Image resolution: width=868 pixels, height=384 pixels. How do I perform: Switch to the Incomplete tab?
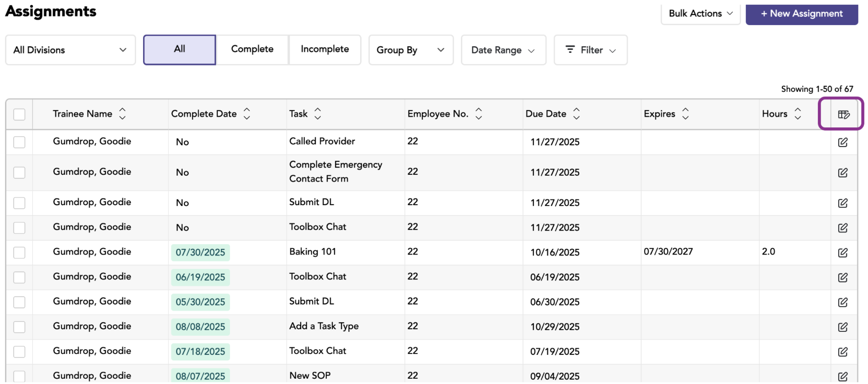(x=325, y=49)
